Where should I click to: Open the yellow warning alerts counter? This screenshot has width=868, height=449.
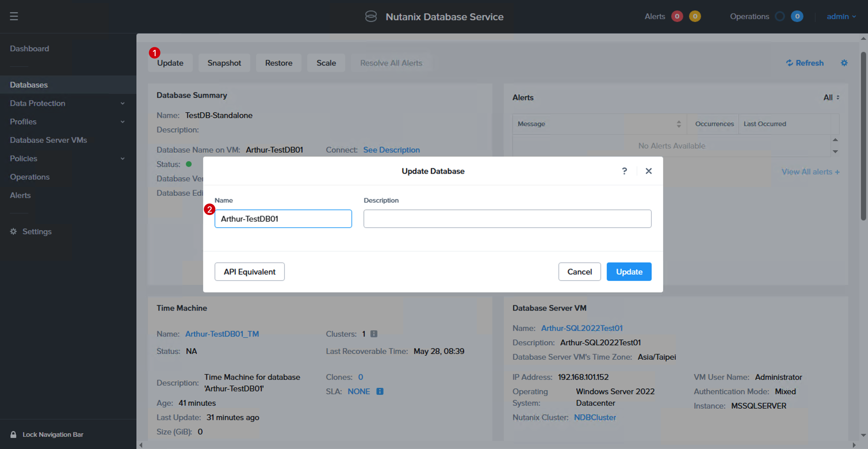[695, 16]
